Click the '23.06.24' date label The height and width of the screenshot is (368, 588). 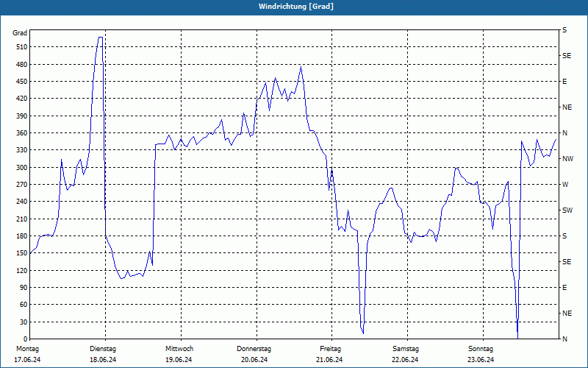tap(481, 360)
